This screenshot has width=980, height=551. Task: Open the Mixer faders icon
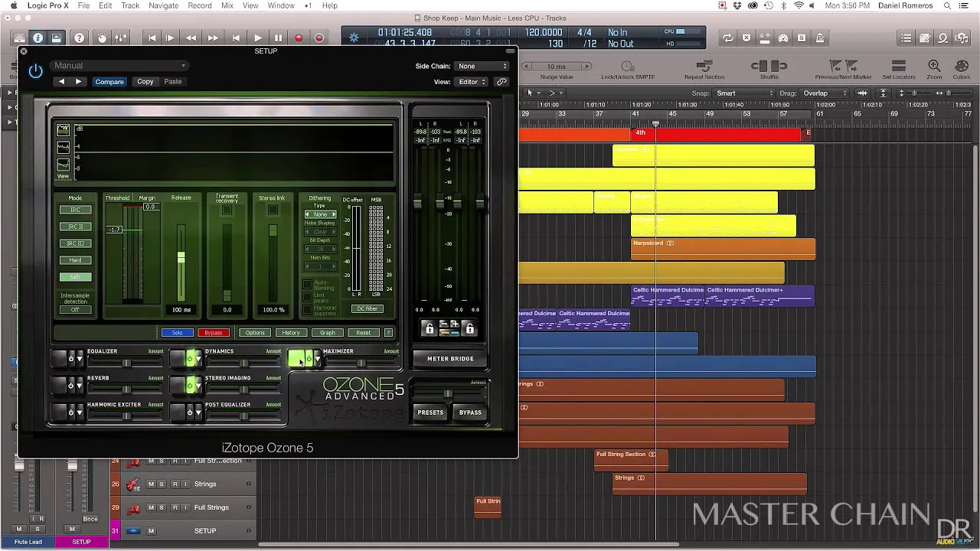tap(120, 37)
